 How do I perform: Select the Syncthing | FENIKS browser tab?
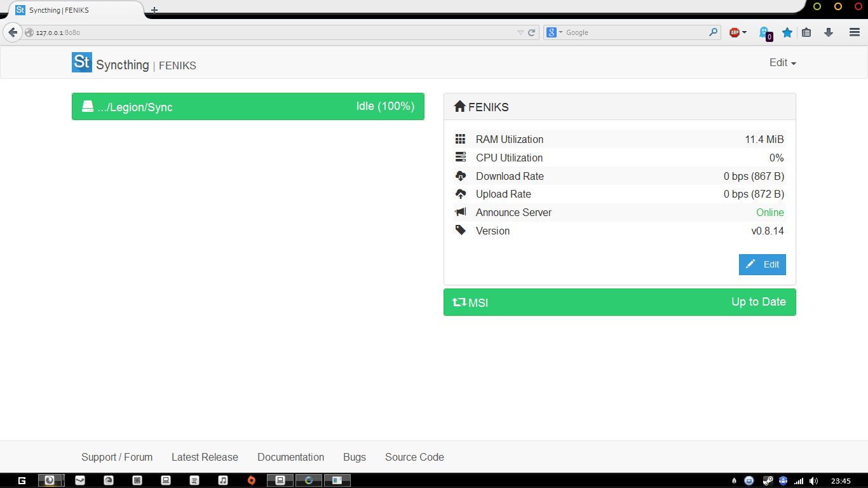pos(75,10)
